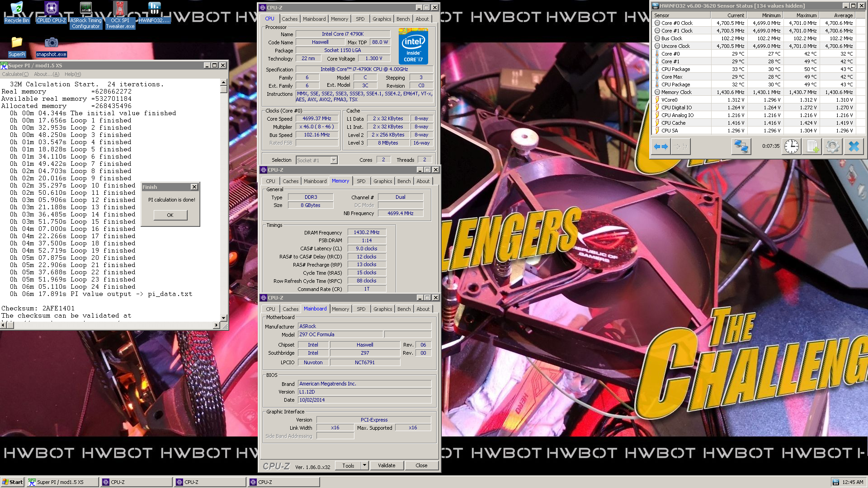Click HWiNFO tray icon near clock
868x488 pixels.
pyautogui.click(x=835, y=482)
